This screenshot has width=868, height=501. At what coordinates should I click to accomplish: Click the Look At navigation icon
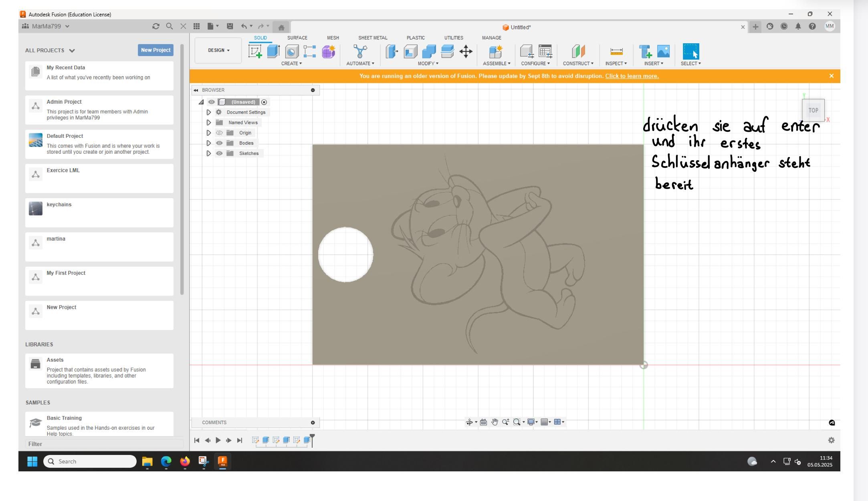[x=483, y=422]
